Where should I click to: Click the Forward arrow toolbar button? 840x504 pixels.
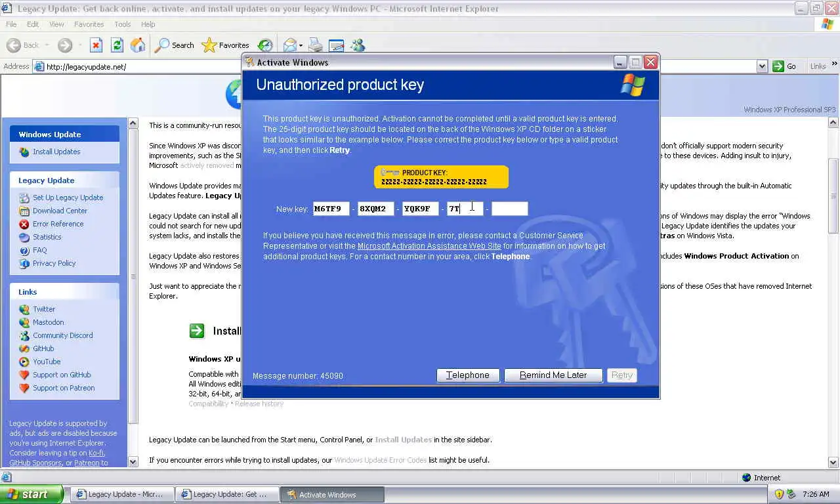click(x=64, y=45)
